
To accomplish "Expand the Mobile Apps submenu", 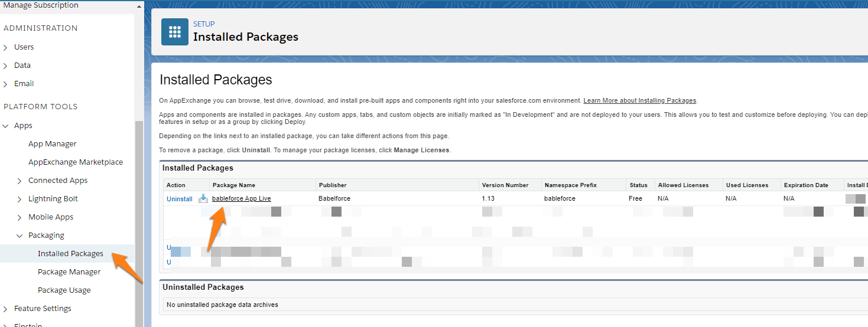I will (20, 217).
